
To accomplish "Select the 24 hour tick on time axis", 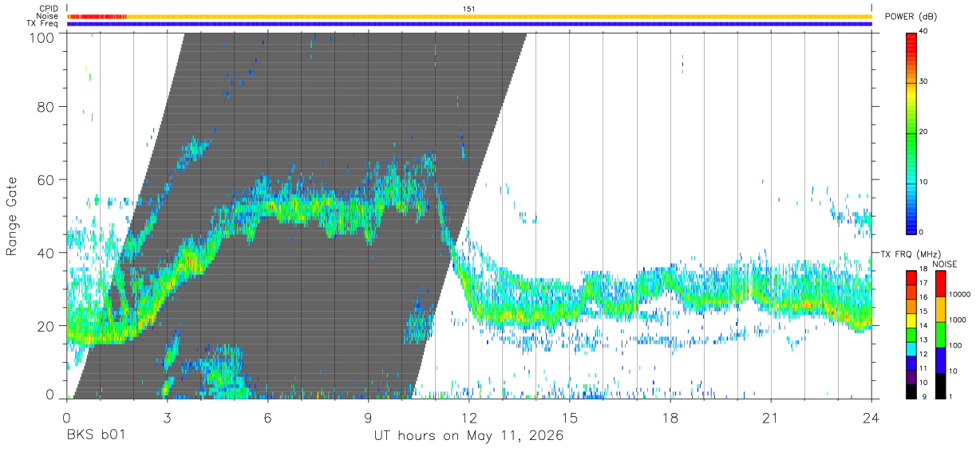I will click(x=871, y=418).
